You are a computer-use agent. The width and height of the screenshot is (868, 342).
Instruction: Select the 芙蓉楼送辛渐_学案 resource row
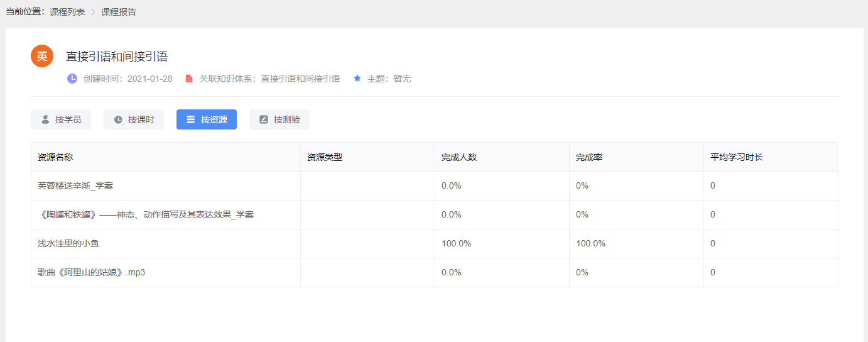pos(75,185)
